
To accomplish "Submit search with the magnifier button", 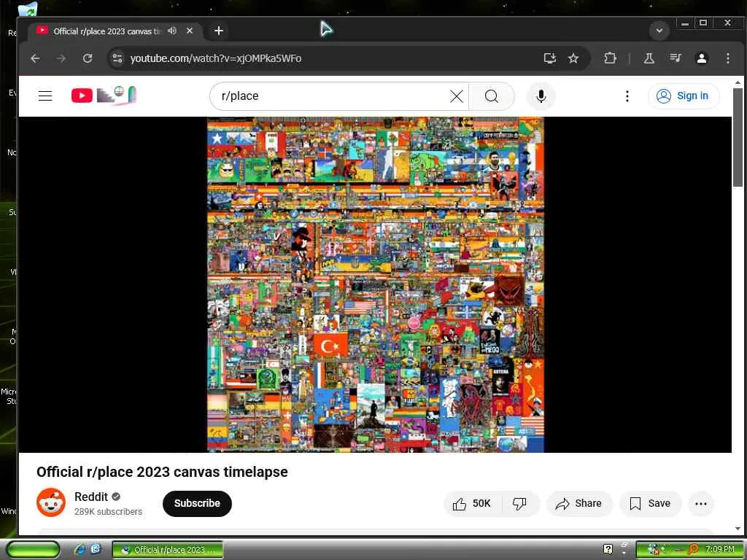I will [x=491, y=96].
